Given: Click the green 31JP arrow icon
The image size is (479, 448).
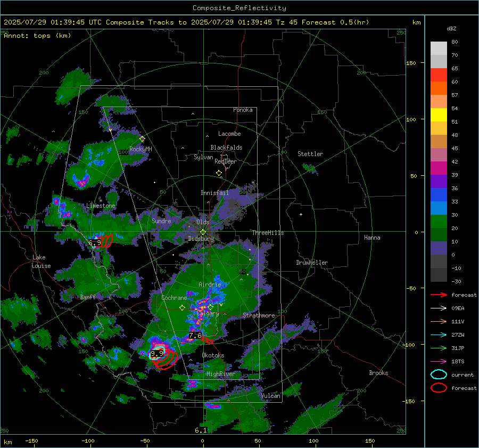Looking at the screenshot, I should coord(439,348).
